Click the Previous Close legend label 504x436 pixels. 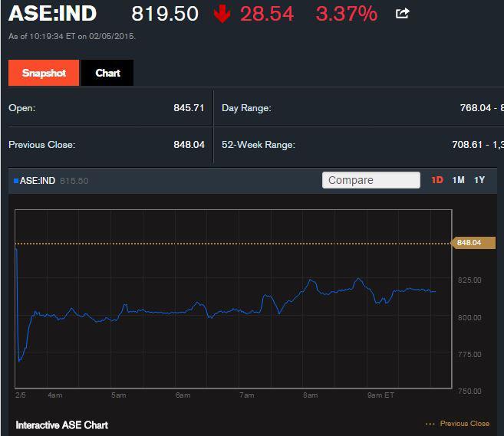[465, 424]
